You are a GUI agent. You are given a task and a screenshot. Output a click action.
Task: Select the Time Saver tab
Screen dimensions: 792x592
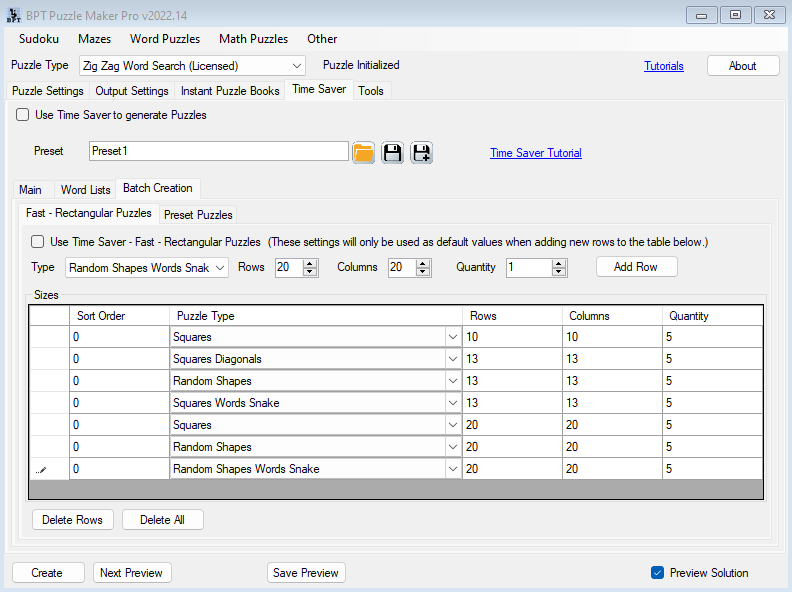point(319,89)
